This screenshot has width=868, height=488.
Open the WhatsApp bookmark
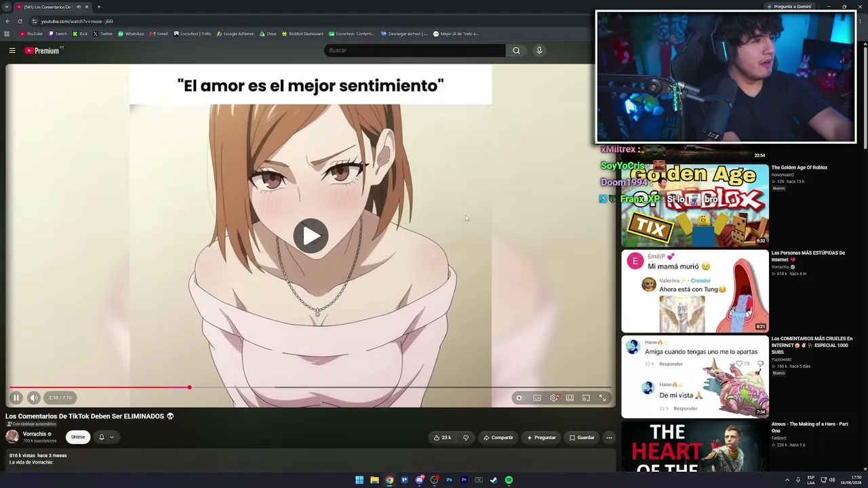131,34
